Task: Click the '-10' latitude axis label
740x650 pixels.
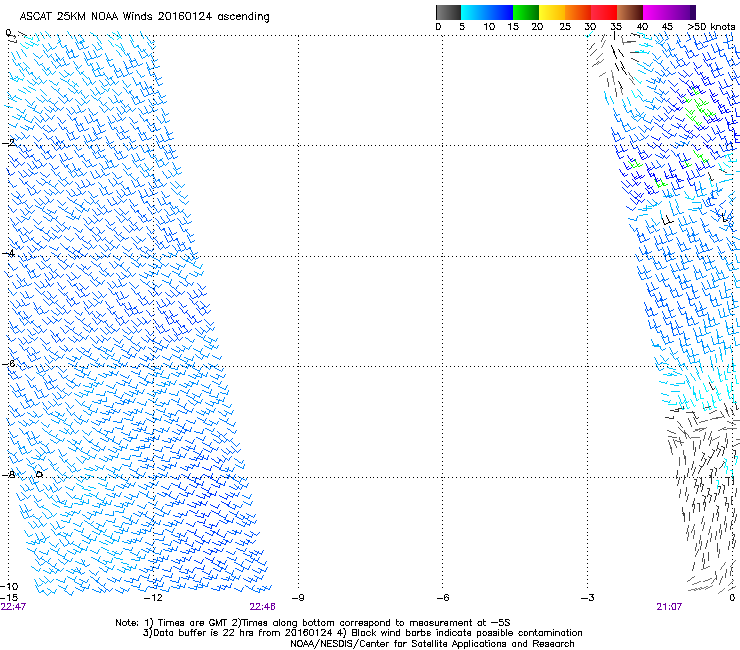Action: (x=9, y=587)
